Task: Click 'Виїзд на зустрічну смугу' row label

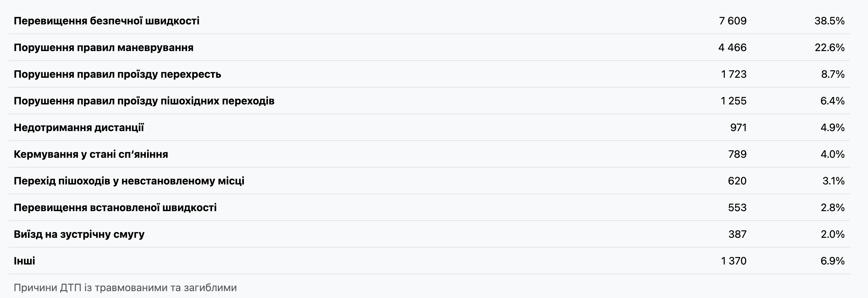Action: click(x=79, y=234)
